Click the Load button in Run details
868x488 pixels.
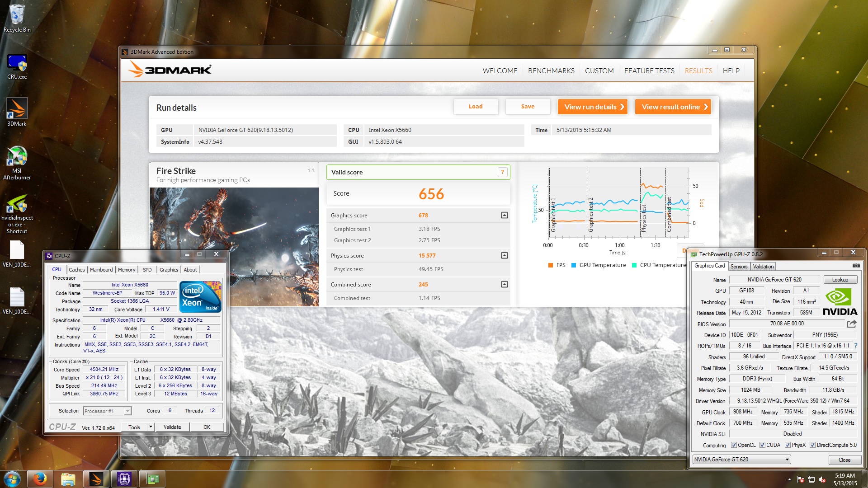click(x=476, y=107)
